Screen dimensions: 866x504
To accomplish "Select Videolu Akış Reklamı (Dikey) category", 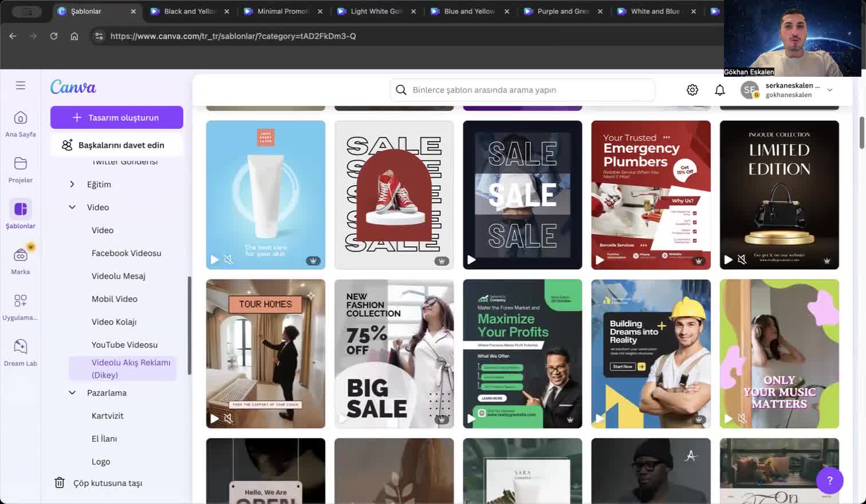I will [123, 369].
